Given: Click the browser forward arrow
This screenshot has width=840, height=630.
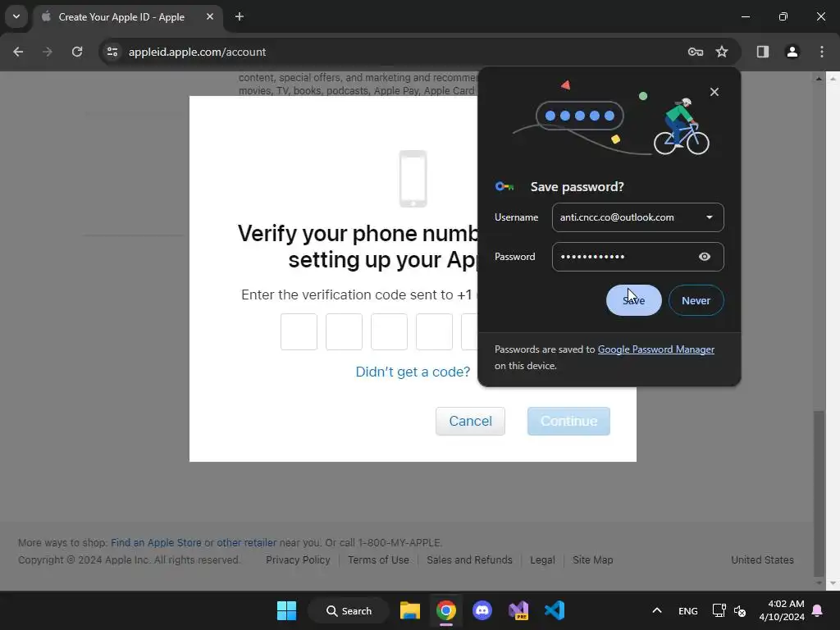Looking at the screenshot, I should tap(48, 52).
